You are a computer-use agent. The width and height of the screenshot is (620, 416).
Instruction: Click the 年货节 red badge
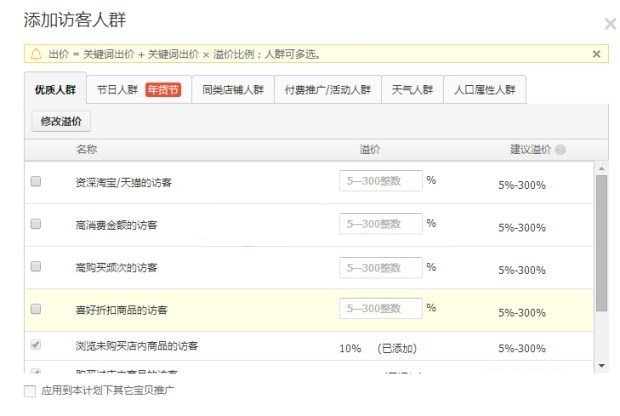pyautogui.click(x=163, y=90)
